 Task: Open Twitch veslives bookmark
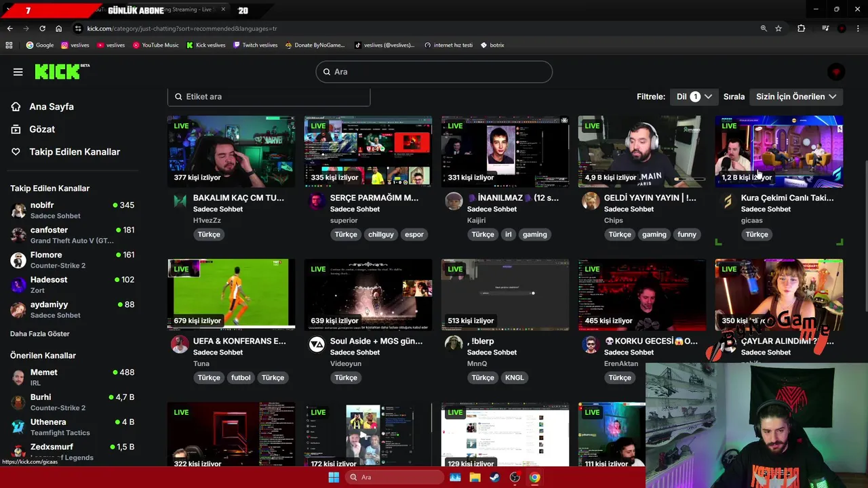pyautogui.click(x=255, y=45)
